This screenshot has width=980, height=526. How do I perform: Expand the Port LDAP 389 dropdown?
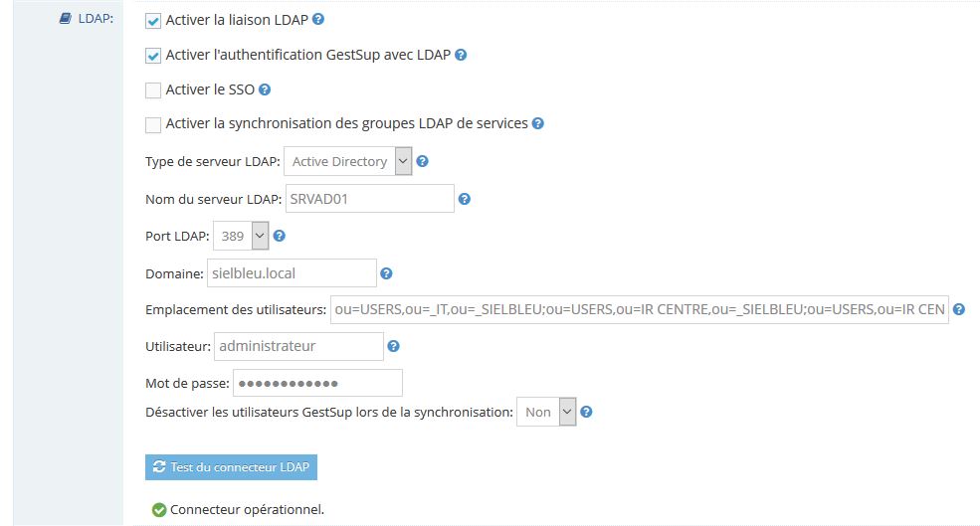click(241, 236)
